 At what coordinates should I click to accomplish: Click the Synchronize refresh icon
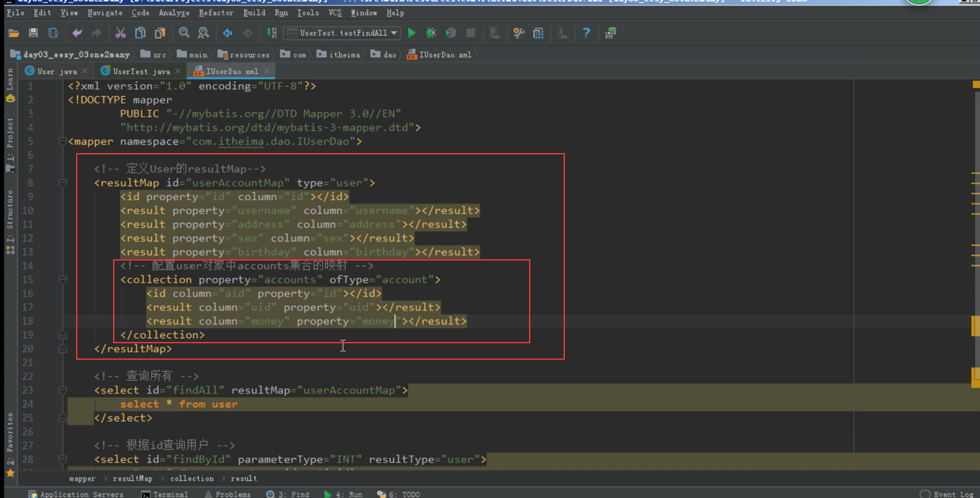[x=53, y=33]
